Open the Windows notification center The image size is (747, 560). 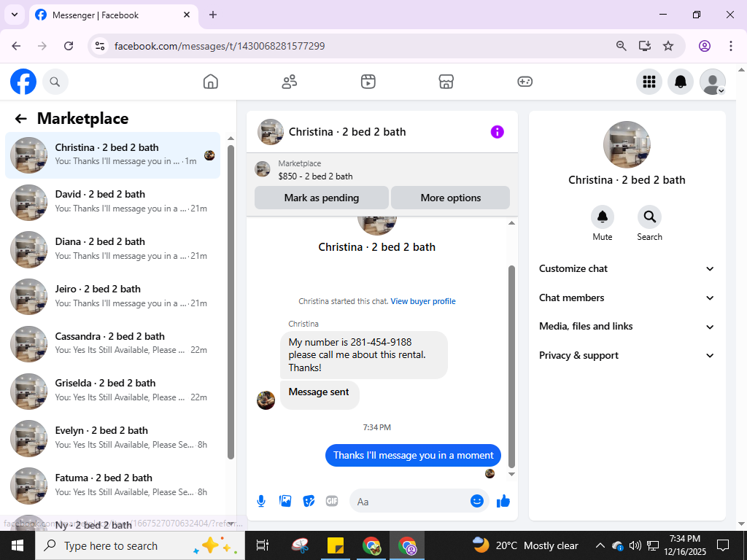[x=723, y=545]
